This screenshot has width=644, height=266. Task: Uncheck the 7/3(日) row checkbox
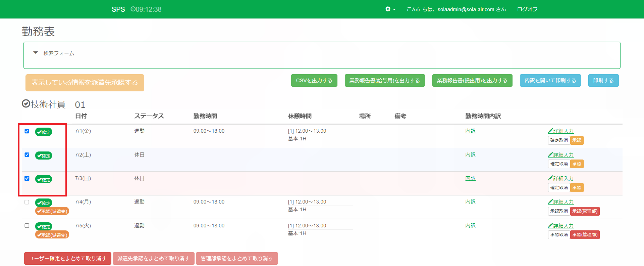coord(27,178)
